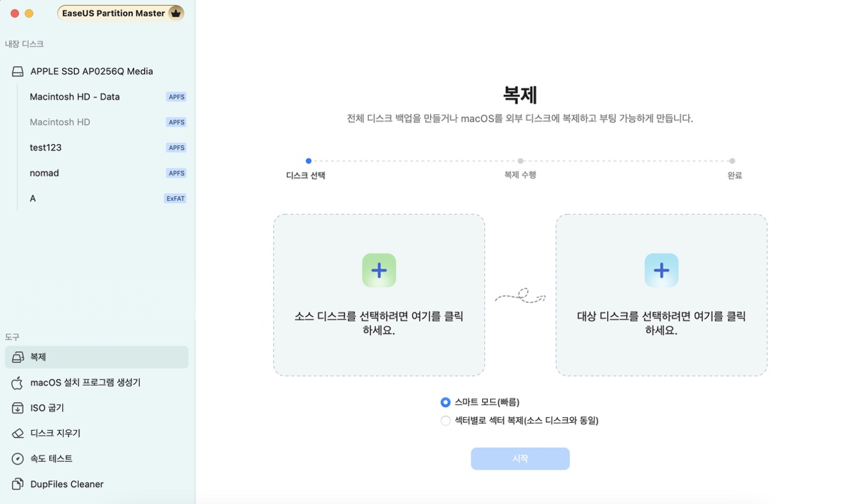Open the 복제 tool in sidebar
The width and height of the screenshot is (841, 504).
coord(96,357)
